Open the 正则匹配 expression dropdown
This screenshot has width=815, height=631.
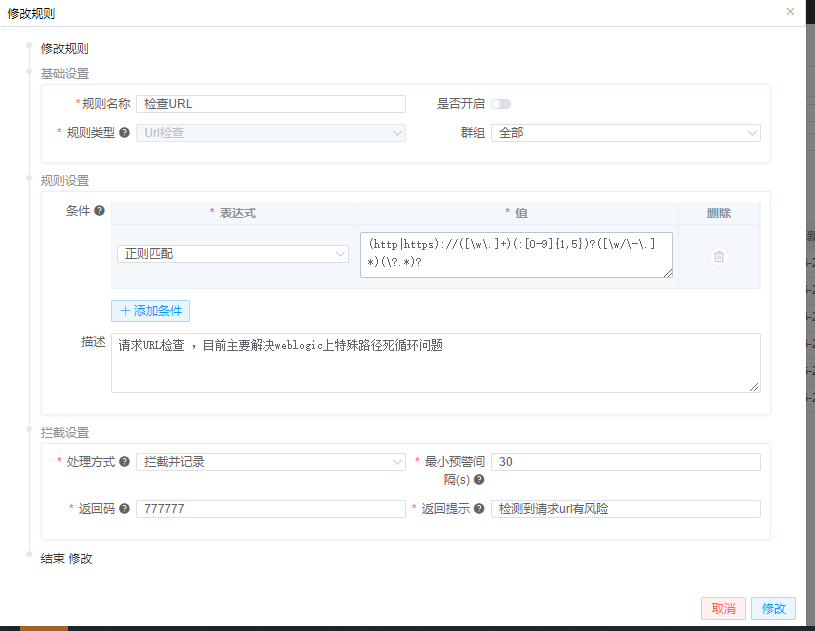coord(233,254)
